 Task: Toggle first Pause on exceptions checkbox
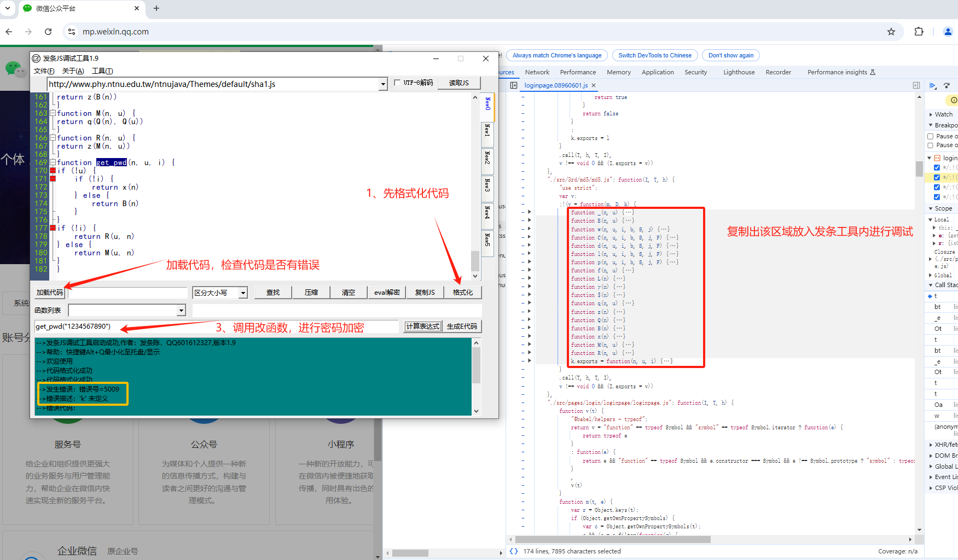(931, 136)
